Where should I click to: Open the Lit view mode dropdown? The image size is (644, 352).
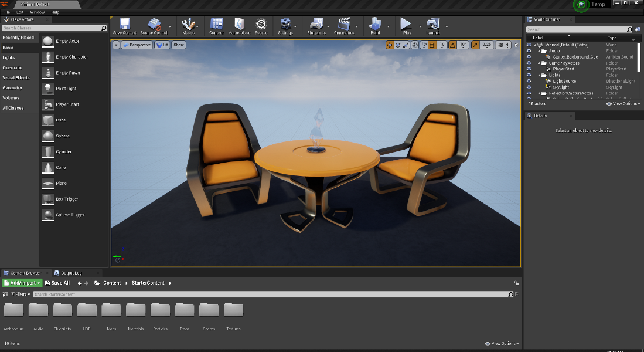[162, 45]
